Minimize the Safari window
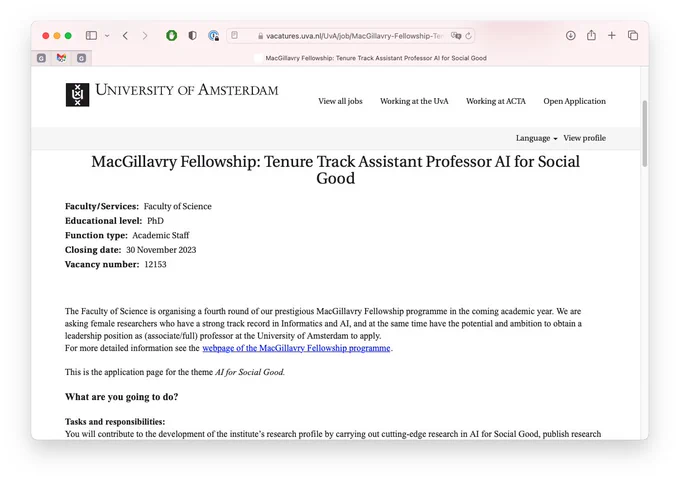680x481 pixels. click(x=57, y=36)
